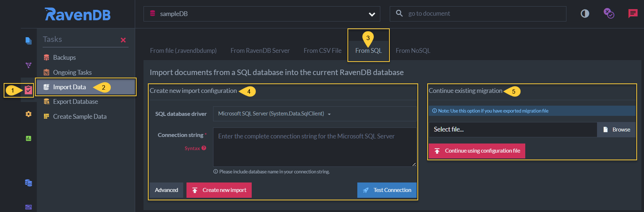This screenshot has width=644, height=212.
Task: Close the Tasks panel with the red X
Action: click(123, 40)
